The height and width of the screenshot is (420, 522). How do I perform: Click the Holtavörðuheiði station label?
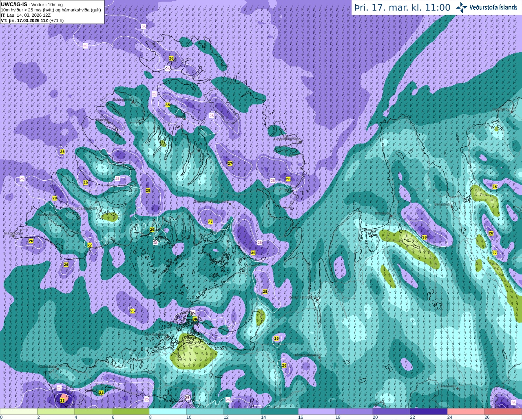point(306,355)
